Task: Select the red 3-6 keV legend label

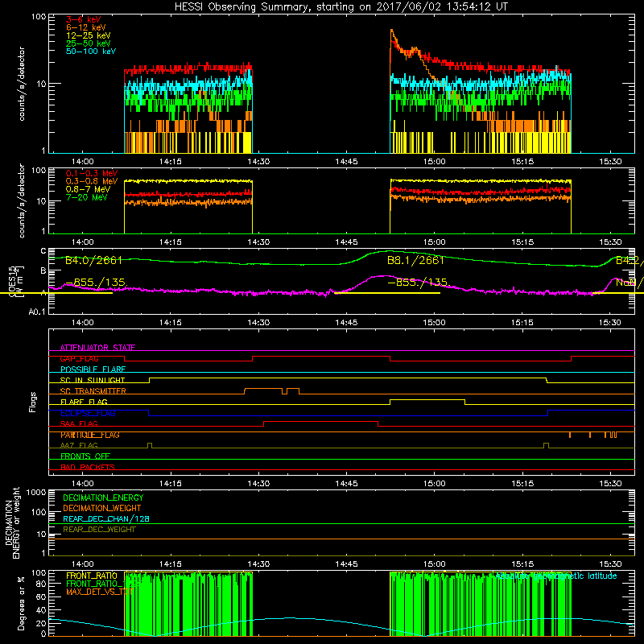Action: (x=83, y=19)
